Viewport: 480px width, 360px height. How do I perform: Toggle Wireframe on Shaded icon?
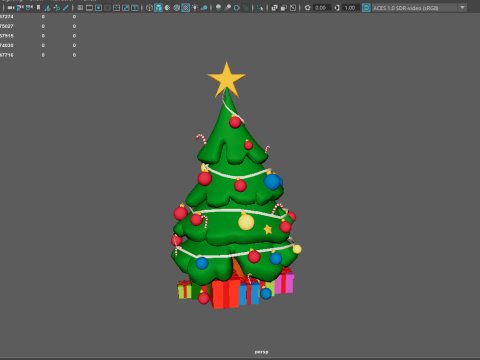click(177, 8)
